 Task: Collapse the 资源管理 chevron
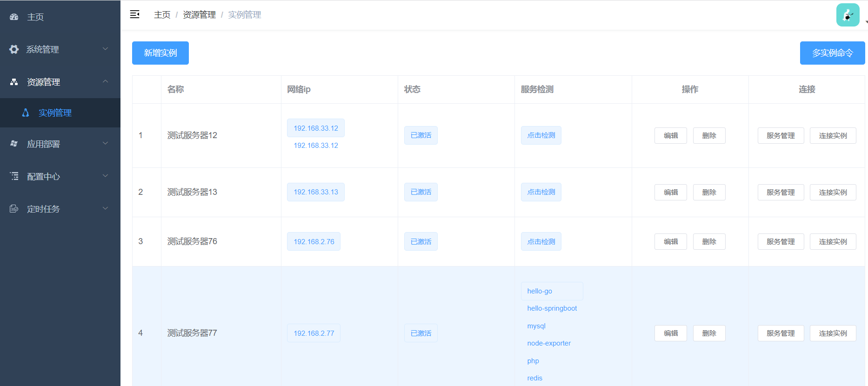tap(106, 81)
